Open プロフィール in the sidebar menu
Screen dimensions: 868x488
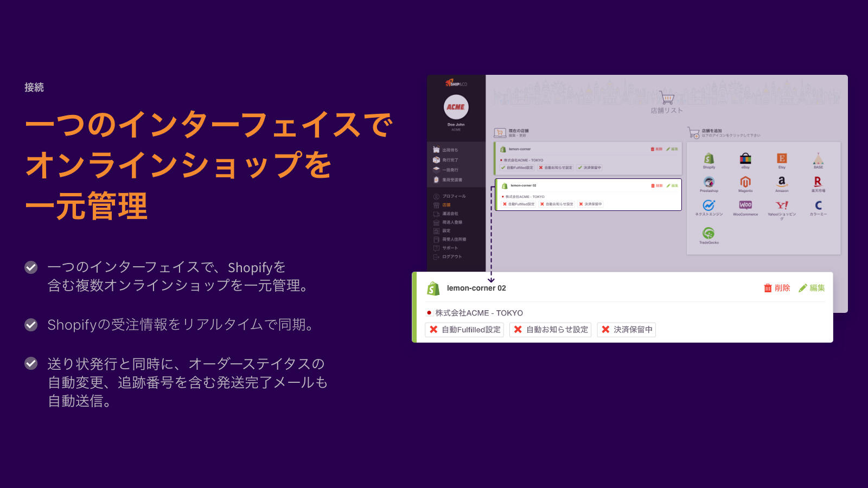[x=454, y=196]
